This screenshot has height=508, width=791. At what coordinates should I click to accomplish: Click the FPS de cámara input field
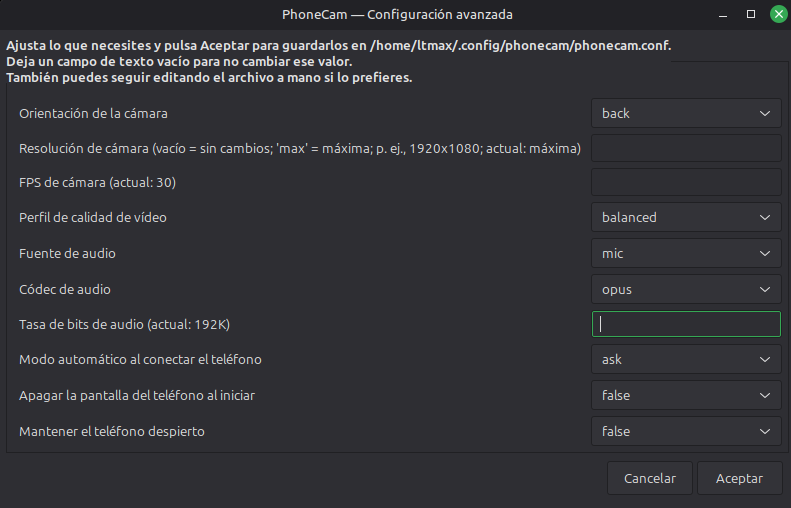[x=686, y=182]
